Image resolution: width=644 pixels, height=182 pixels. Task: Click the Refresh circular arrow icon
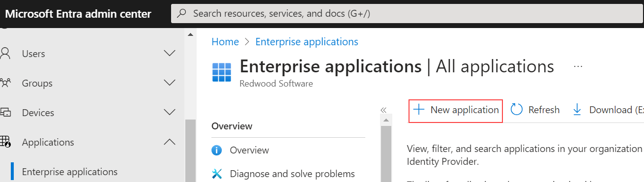pyautogui.click(x=517, y=110)
